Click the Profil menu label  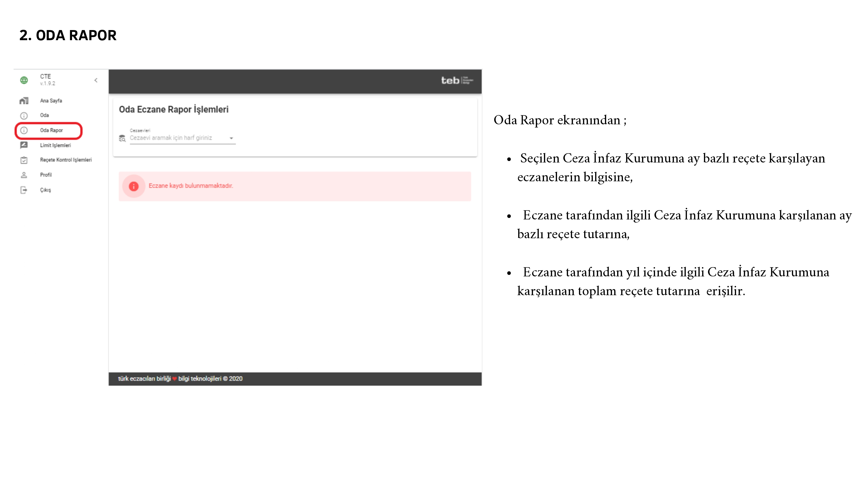(46, 175)
